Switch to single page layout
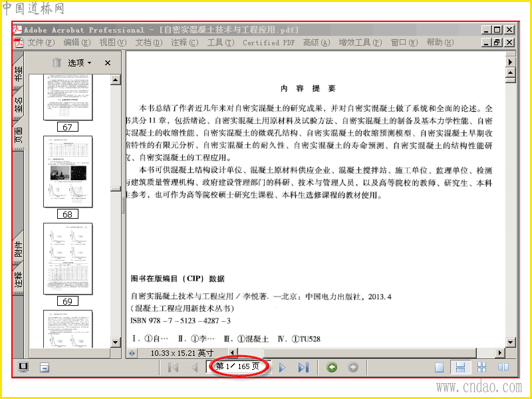Screen dimensions: 532x399 coord(439,368)
